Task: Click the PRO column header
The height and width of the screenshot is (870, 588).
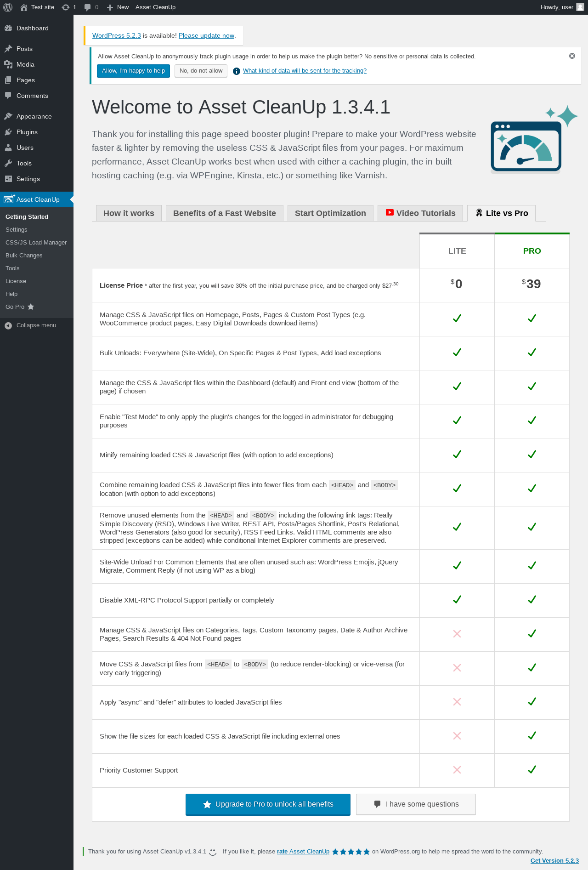Action: point(532,251)
